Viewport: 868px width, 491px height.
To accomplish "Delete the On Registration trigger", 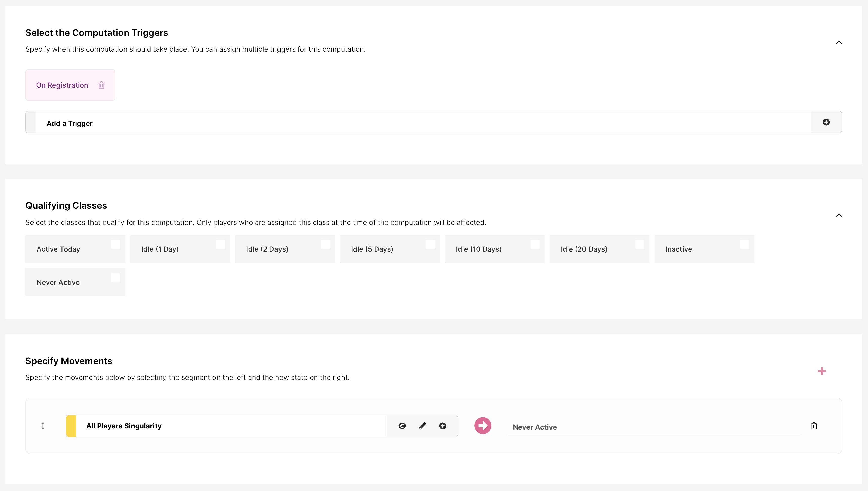I will (x=101, y=85).
